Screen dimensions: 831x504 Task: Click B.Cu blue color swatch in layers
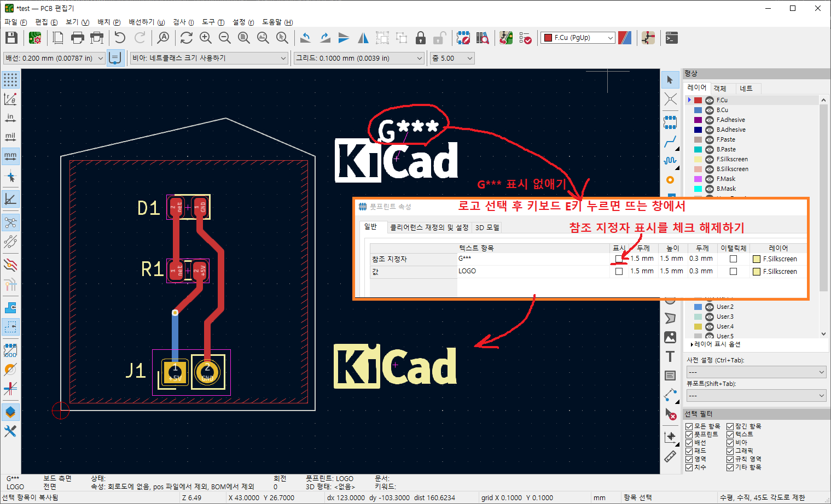[698, 110]
